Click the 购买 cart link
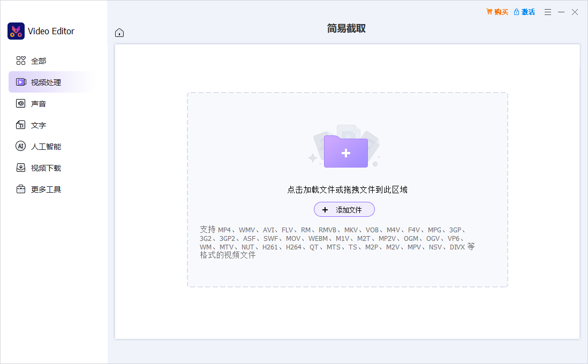Image resolution: width=588 pixels, height=364 pixels. coord(497,12)
